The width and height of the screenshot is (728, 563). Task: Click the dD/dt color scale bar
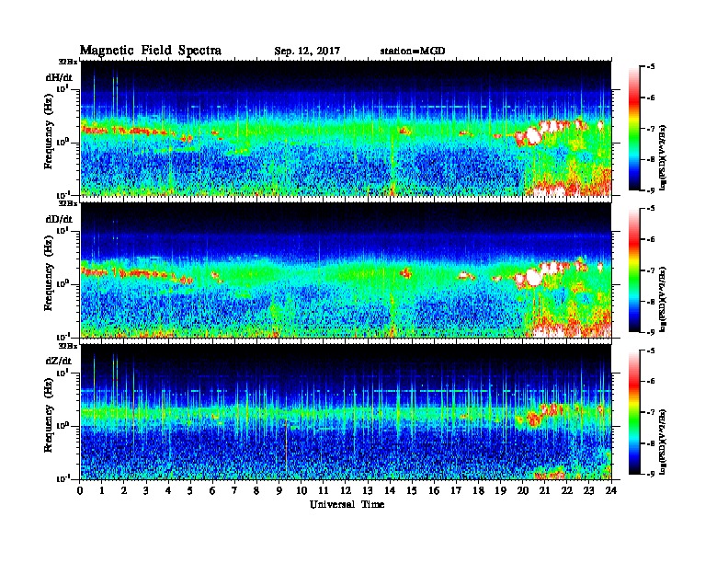(x=634, y=270)
